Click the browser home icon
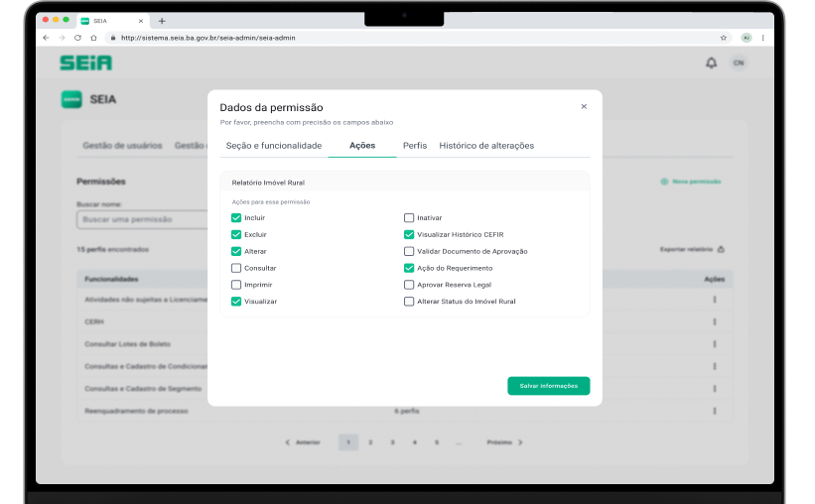 [93, 38]
